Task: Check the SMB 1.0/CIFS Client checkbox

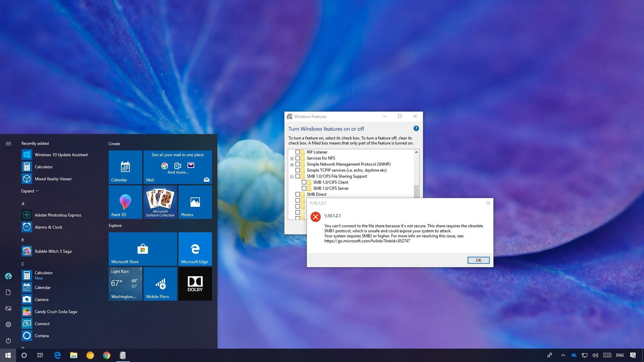Action: tap(304, 182)
